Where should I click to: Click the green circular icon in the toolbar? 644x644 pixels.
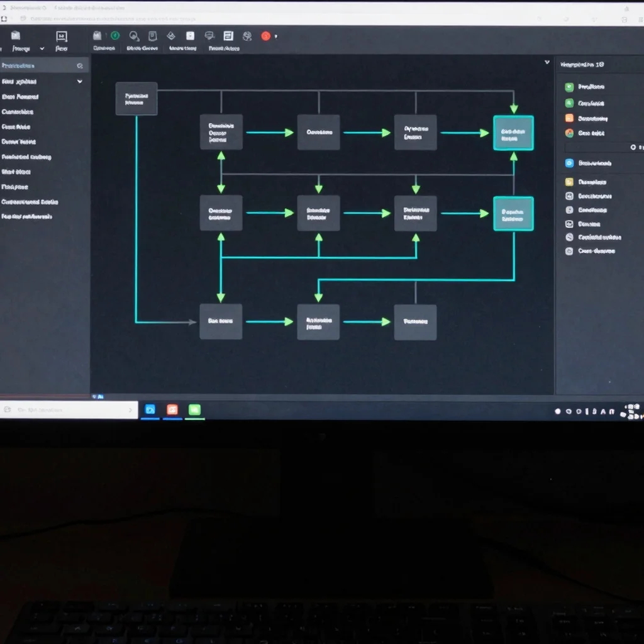[116, 36]
